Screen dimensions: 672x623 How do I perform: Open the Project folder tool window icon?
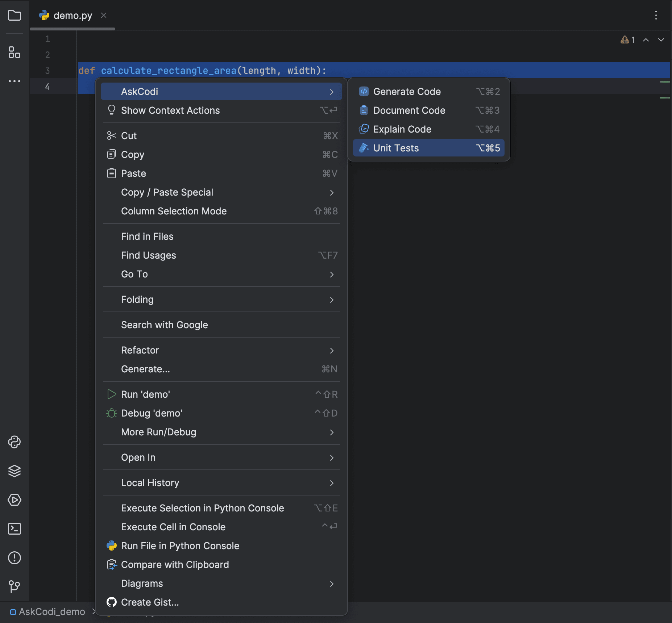pyautogui.click(x=14, y=16)
